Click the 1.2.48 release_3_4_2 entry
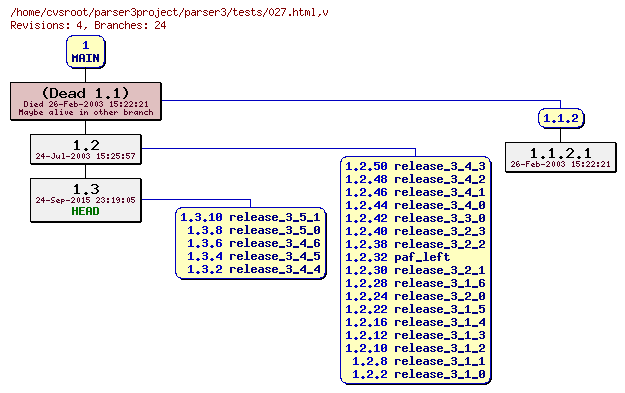625x393 pixels. [415, 179]
